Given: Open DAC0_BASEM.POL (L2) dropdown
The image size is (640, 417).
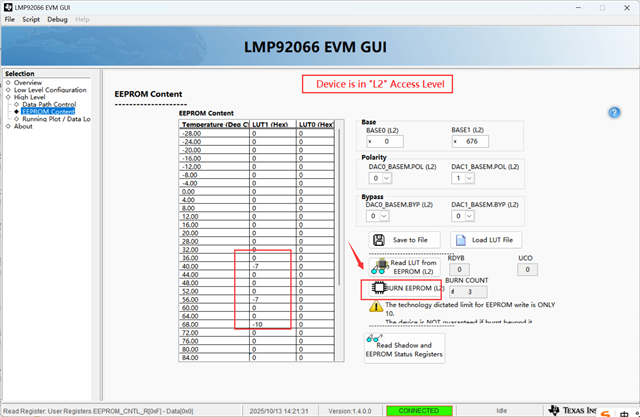Looking at the screenshot, I should point(380,178).
